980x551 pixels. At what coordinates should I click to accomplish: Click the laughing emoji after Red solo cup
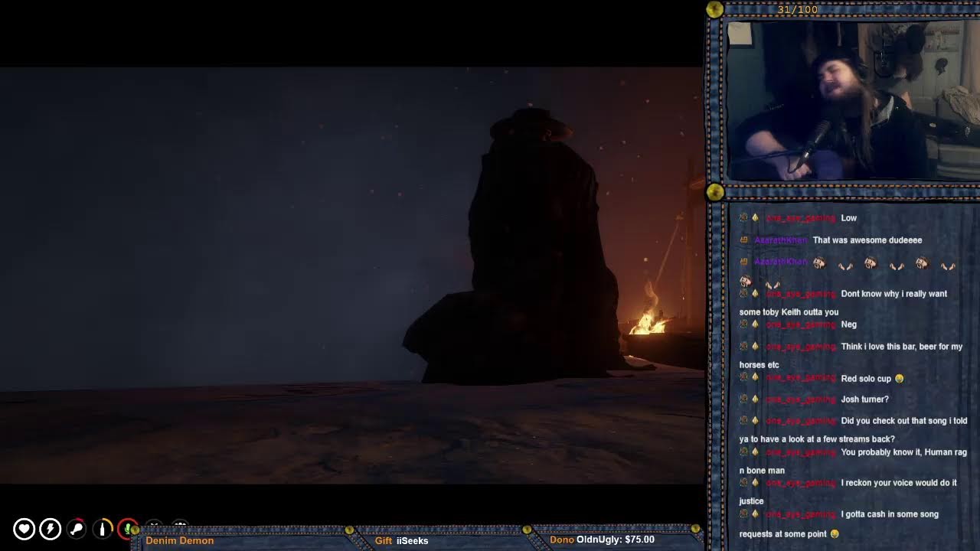pos(899,379)
